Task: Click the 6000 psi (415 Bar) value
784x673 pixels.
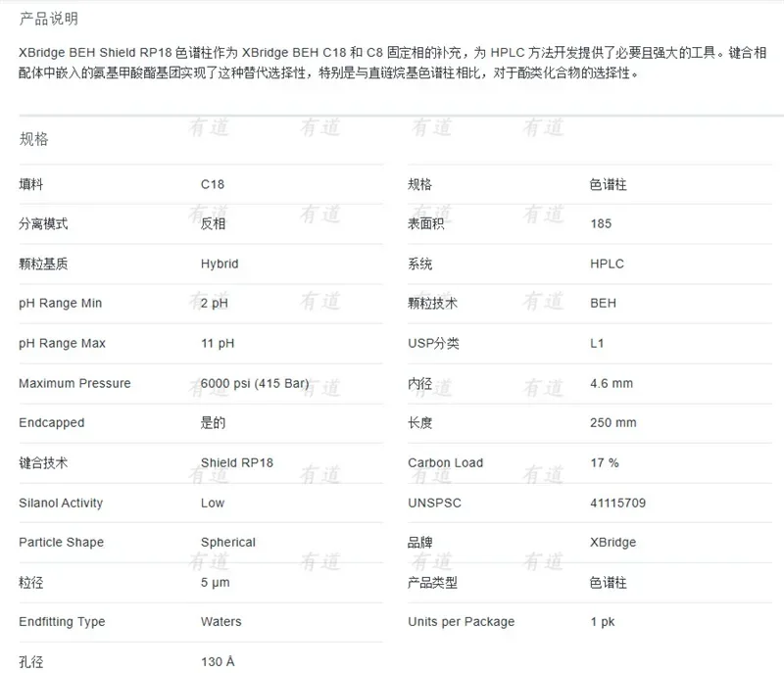Action: (255, 383)
